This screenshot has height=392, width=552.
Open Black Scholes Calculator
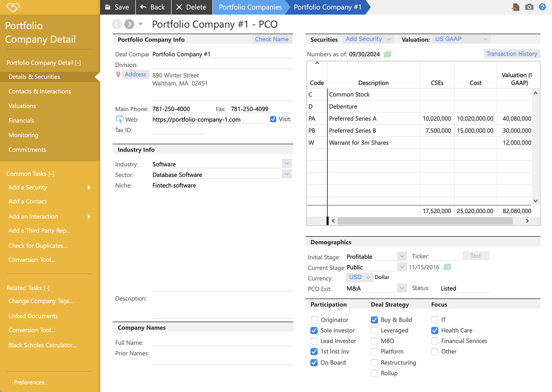click(43, 345)
